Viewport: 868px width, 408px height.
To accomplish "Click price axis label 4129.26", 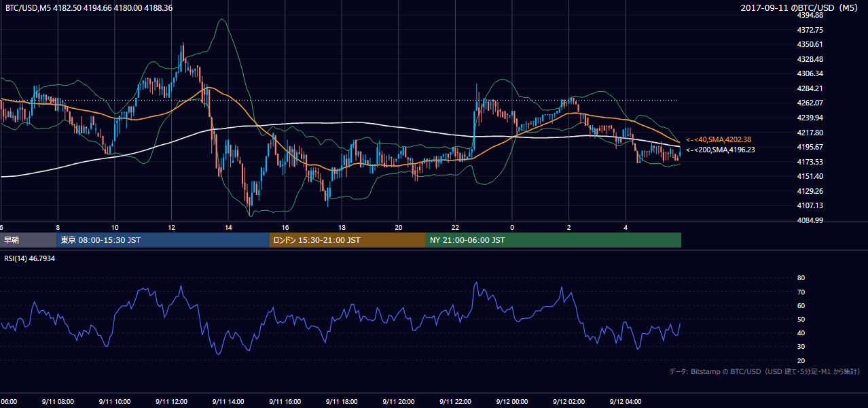I will coord(810,191).
